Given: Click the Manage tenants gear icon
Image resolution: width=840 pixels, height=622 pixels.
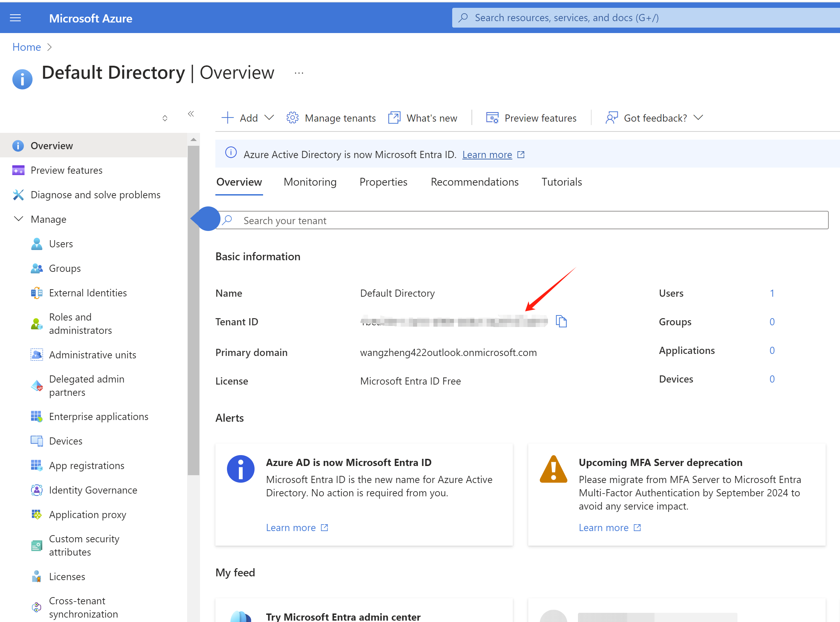Looking at the screenshot, I should click(x=292, y=118).
